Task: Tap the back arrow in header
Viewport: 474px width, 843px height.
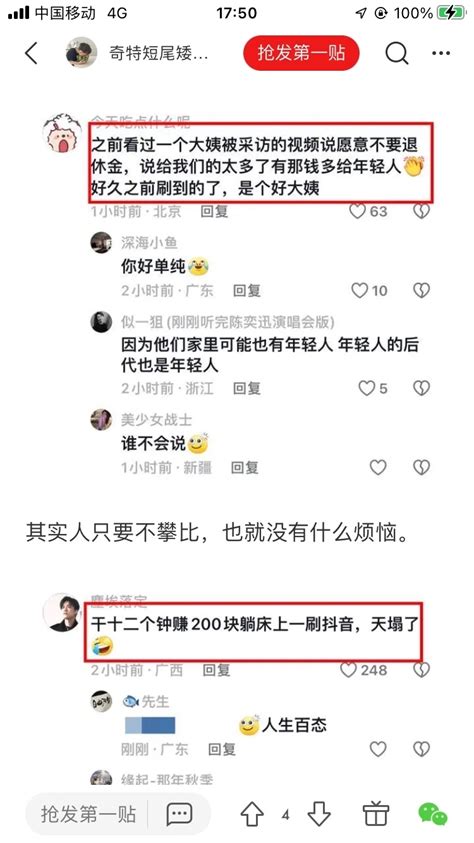Action: pyautogui.click(x=31, y=53)
